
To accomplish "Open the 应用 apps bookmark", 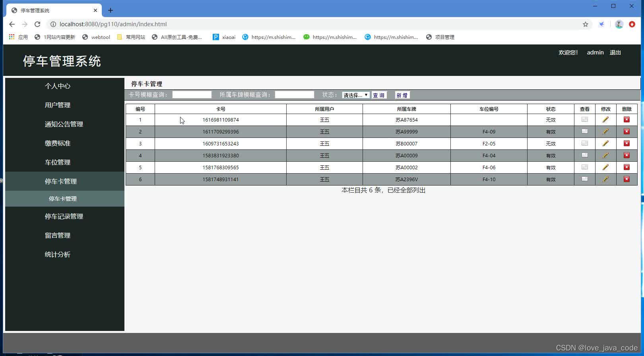I will coord(18,37).
